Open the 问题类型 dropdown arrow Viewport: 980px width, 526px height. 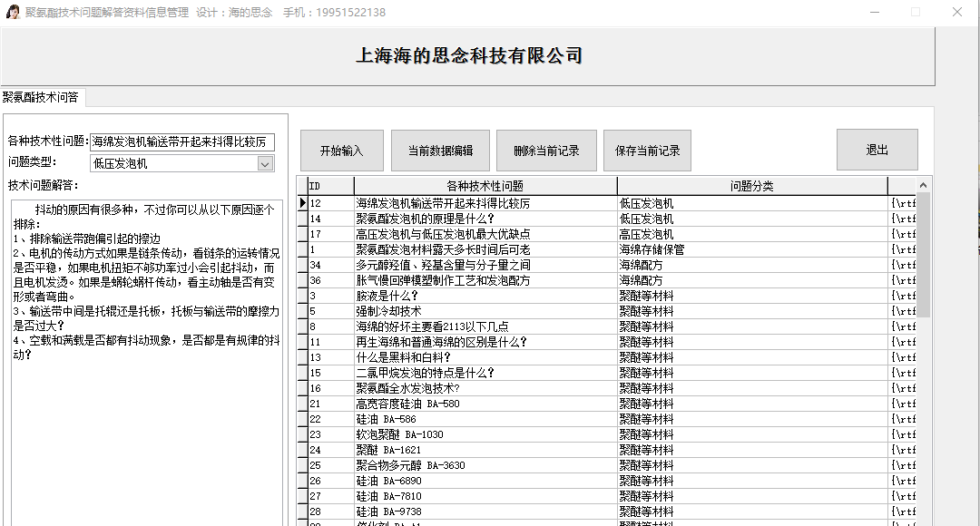(x=265, y=164)
